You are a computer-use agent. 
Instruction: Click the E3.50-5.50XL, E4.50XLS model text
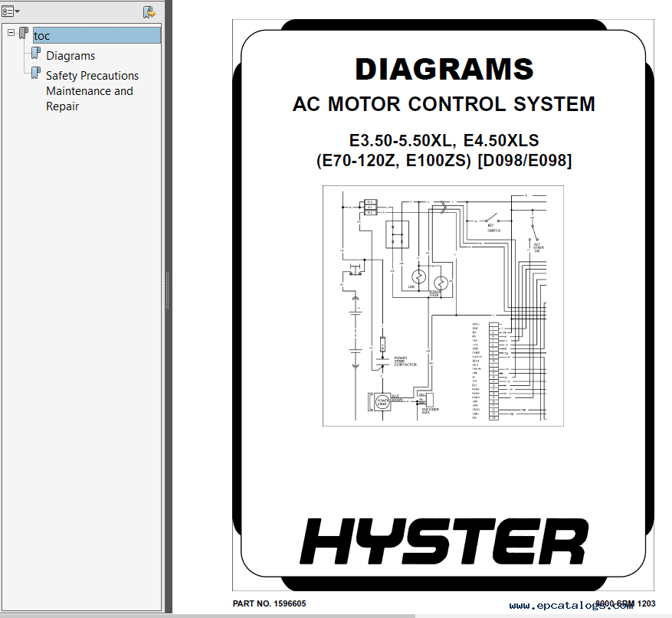point(444,140)
